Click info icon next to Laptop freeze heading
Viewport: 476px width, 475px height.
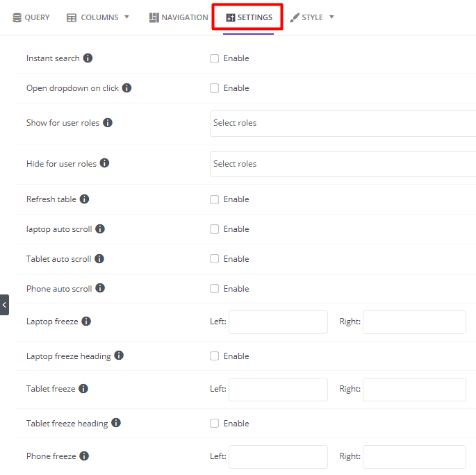pyautogui.click(x=119, y=355)
